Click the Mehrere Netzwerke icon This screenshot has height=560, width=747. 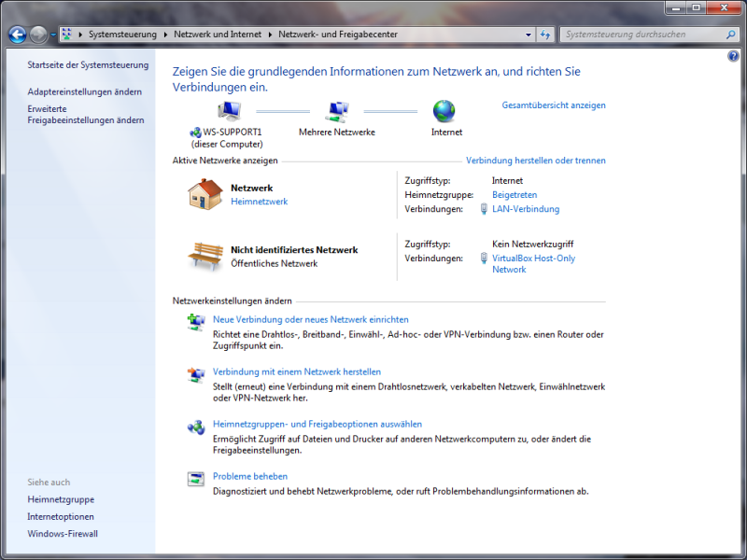(x=336, y=112)
